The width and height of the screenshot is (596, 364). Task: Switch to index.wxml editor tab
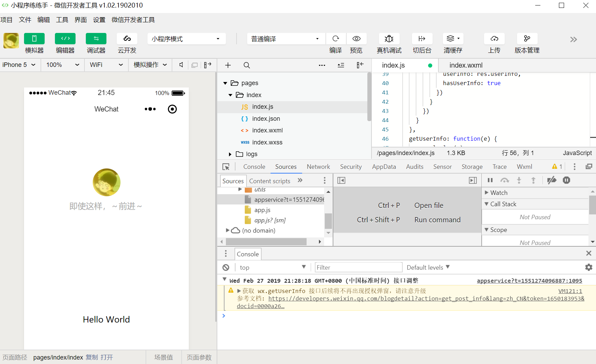click(466, 65)
